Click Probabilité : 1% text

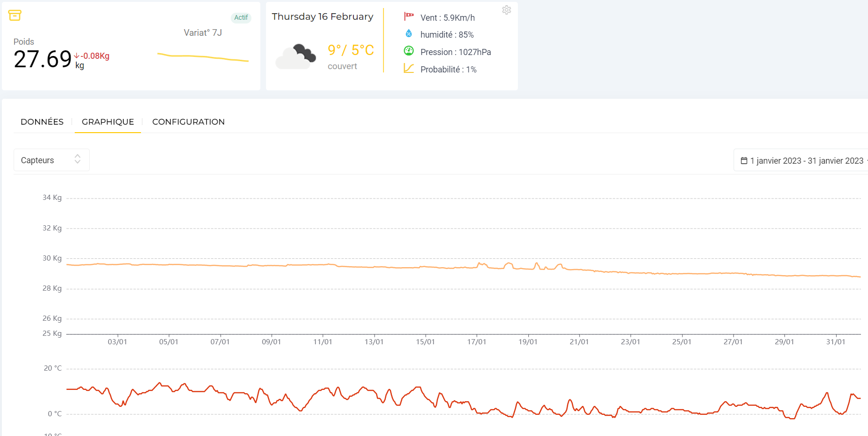(x=448, y=69)
